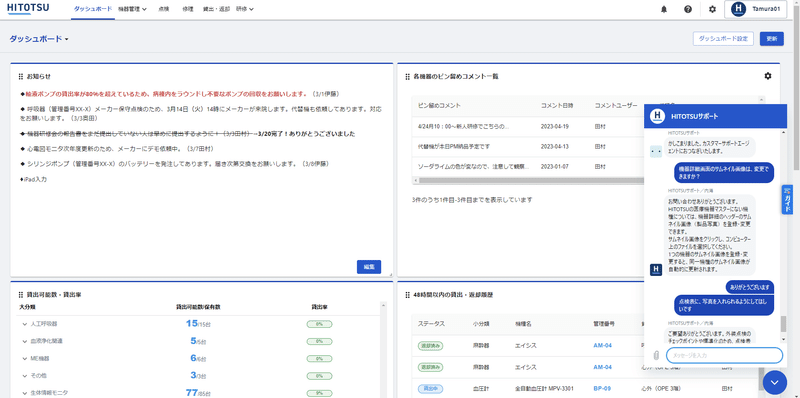Click the 77/85台 value

[197, 392]
